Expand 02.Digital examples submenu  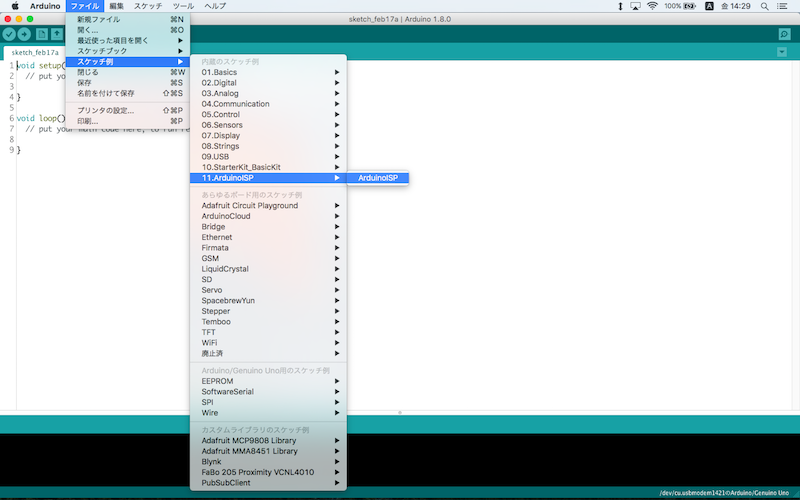click(268, 83)
